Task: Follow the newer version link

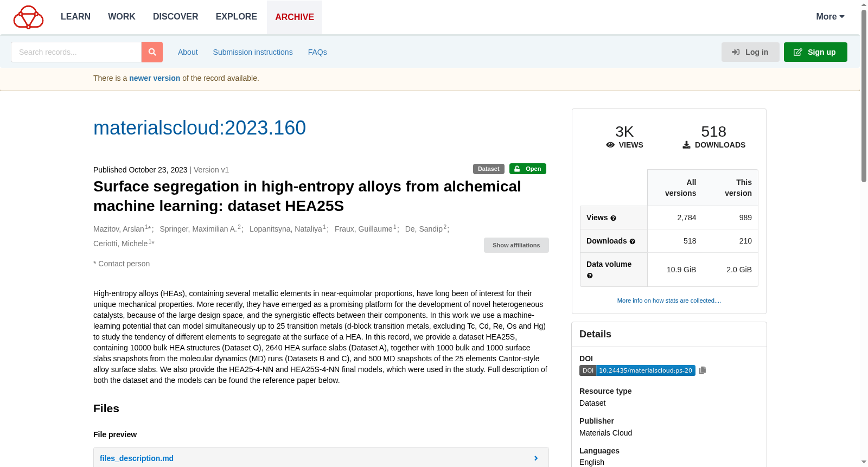Action: coord(155,78)
